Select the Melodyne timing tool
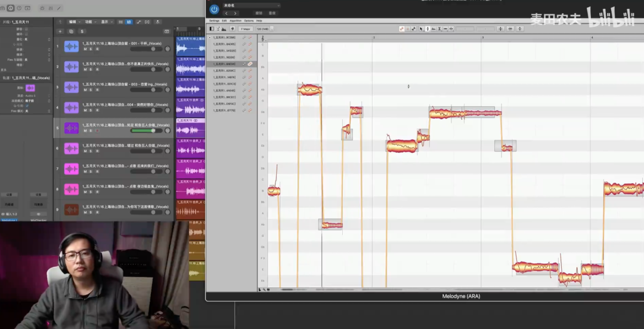The width and height of the screenshot is (644, 329). click(x=445, y=29)
